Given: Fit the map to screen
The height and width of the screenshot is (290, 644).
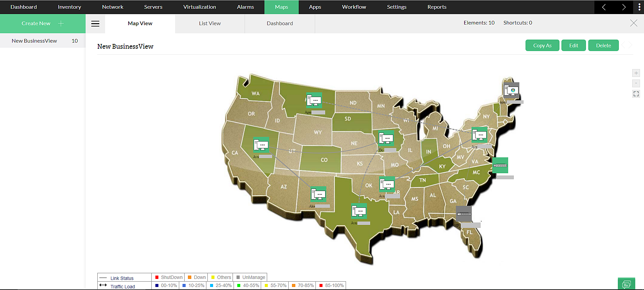Looking at the screenshot, I should pos(636,94).
